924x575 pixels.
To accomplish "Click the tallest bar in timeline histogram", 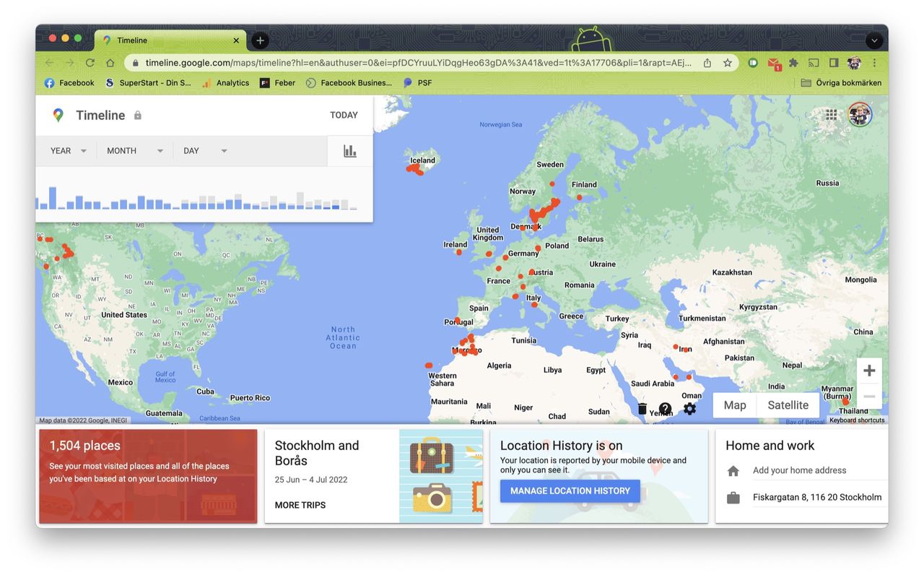I will (52, 198).
